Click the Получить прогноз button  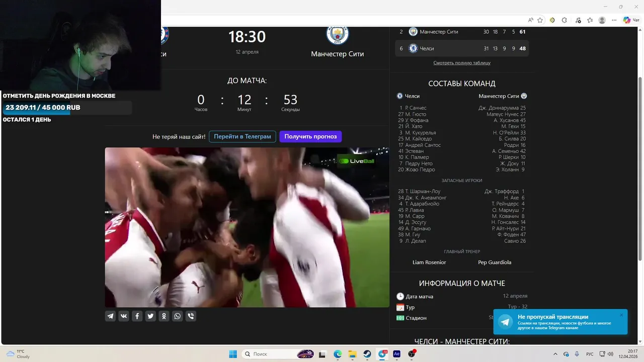tap(310, 136)
